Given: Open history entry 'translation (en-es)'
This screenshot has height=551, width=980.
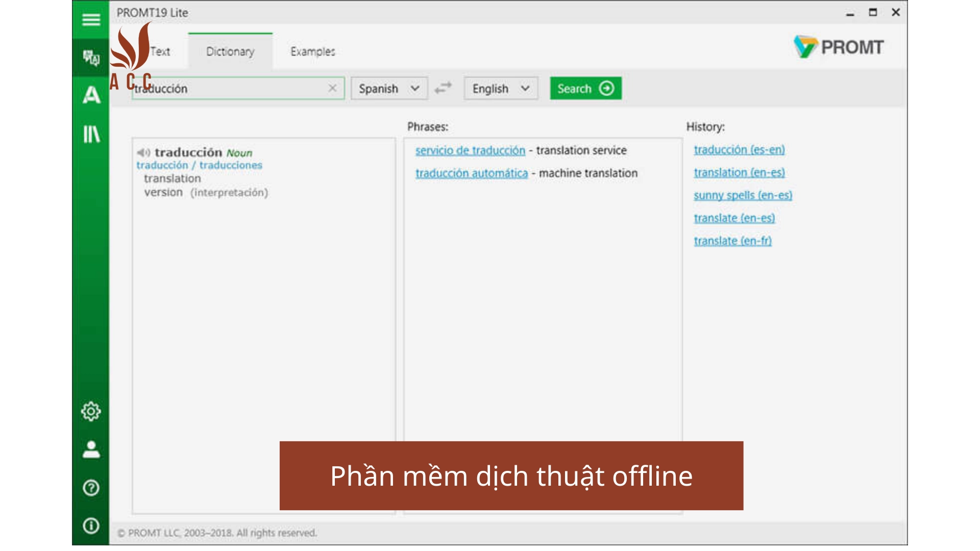Looking at the screenshot, I should [739, 172].
